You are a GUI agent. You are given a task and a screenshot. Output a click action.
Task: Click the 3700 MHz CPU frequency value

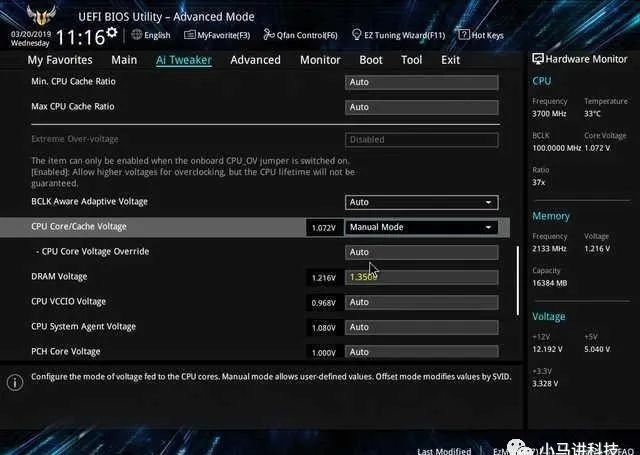pos(549,114)
